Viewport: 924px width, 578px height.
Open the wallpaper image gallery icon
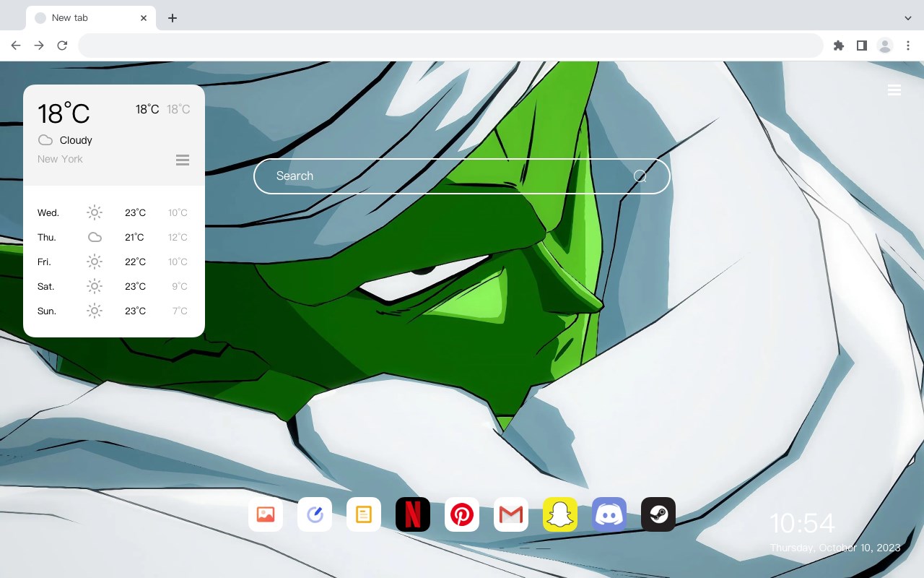tap(266, 514)
